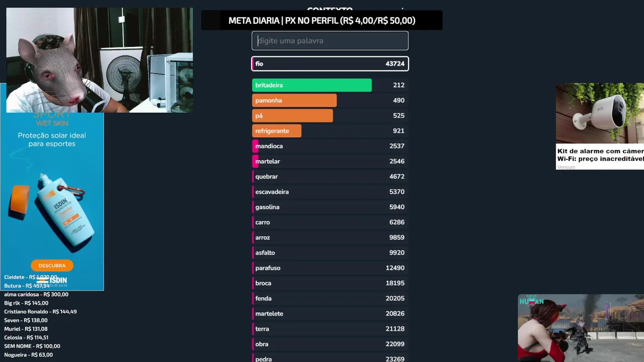Select the "escavadeira" guess row
The height and width of the screenshot is (362, 644).
coord(330,192)
